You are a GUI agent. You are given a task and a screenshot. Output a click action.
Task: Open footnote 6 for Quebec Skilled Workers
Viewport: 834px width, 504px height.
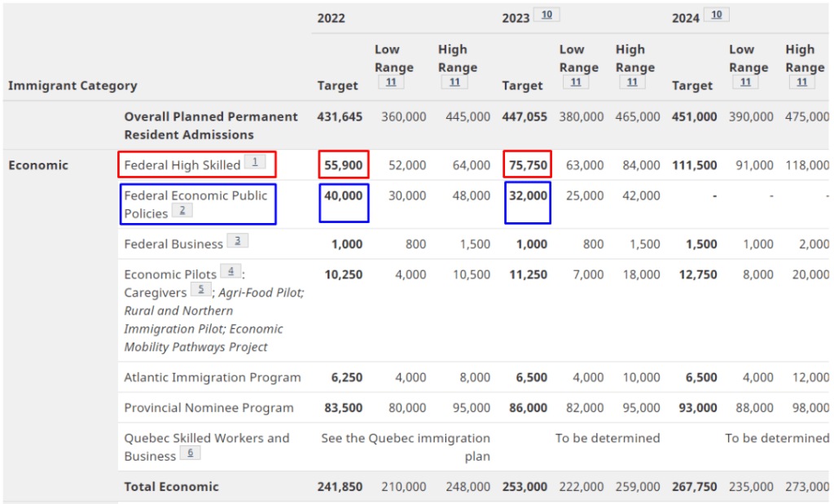point(190,454)
